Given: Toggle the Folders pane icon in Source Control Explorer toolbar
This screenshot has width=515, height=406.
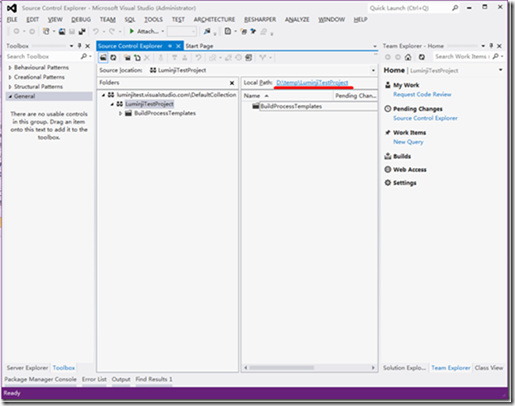Looking at the screenshot, I should 103,58.
